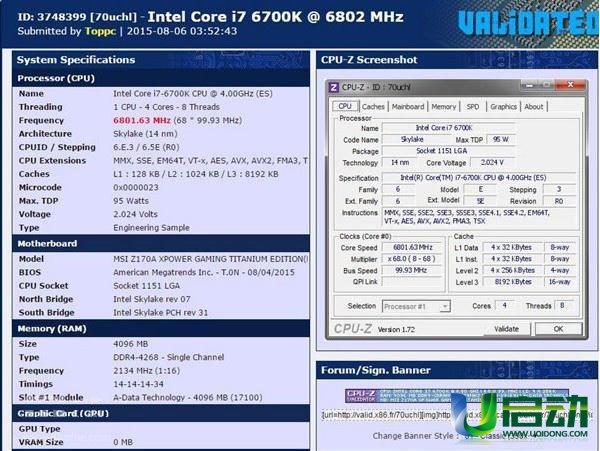This screenshot has height=451, width=600.
Task: Click the L1 Data 4 x 32 KBytes value
Action: click(513, 247)
